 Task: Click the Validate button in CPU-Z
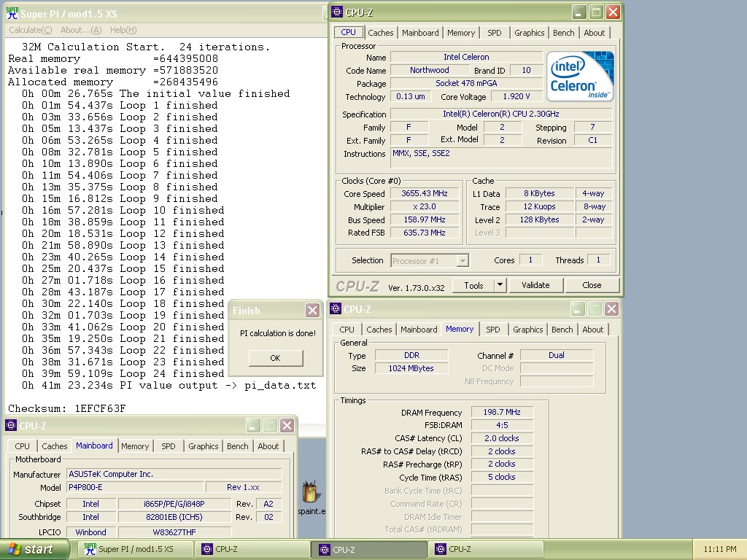535,285
